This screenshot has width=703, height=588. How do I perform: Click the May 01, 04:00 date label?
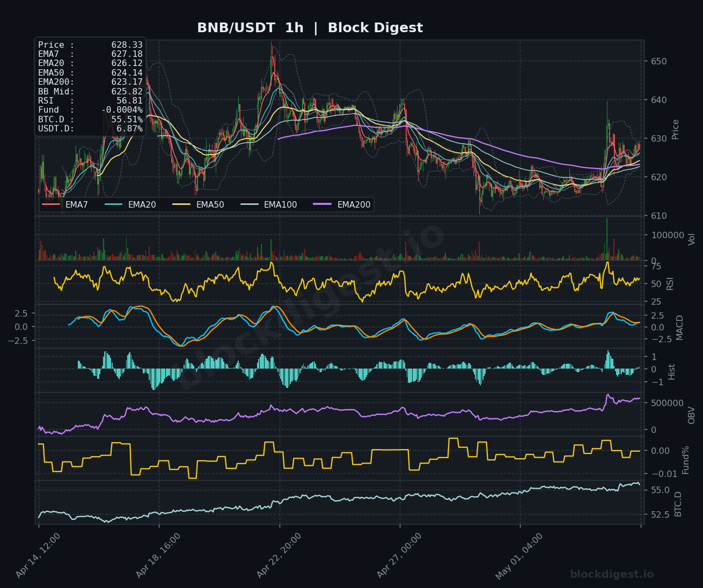(x=519, y=556)
